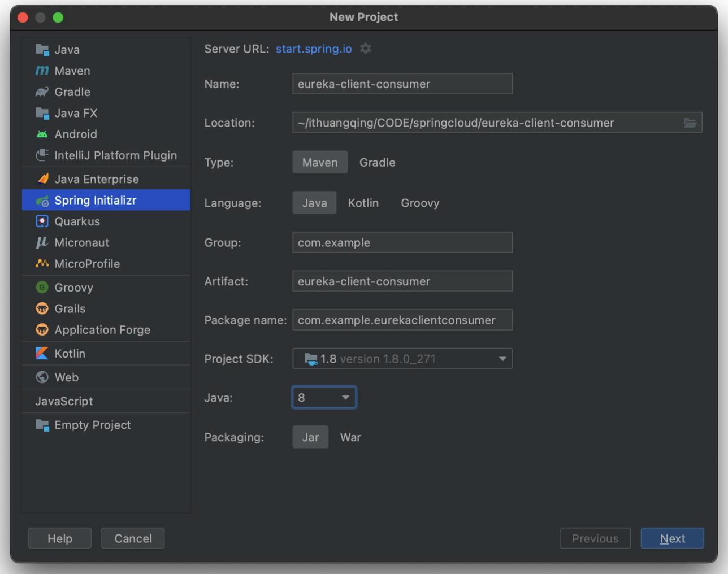The height and width of the screenshot is (574, 728).
Task: Choose Groovy as the language option
Action: coord(420,203)
